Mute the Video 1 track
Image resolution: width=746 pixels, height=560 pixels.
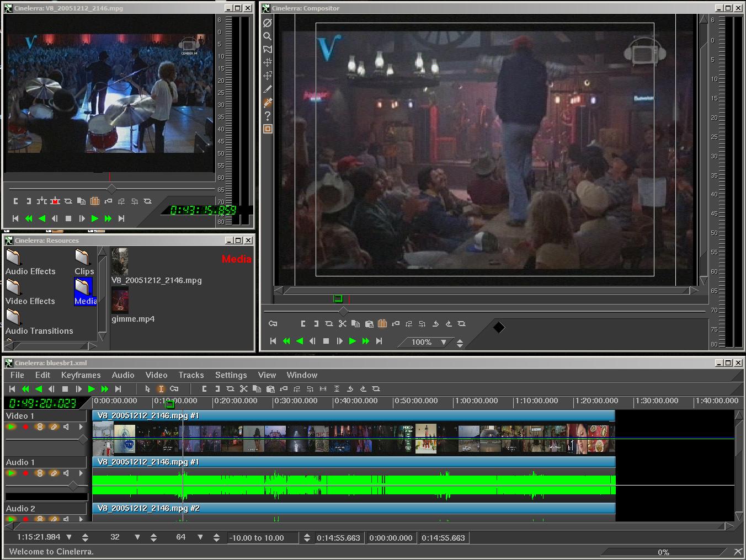[x=67, y=426]
